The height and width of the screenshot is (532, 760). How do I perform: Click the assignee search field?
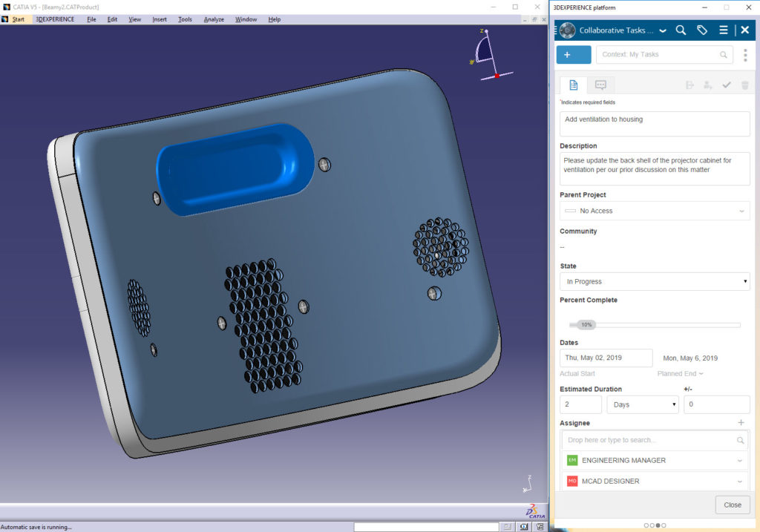655,441
